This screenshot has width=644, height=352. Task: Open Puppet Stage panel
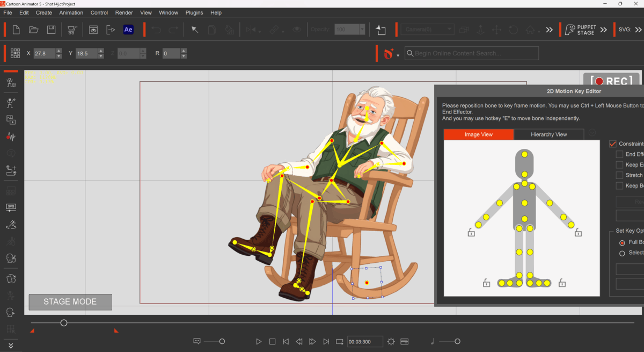(x=580, y=30)
